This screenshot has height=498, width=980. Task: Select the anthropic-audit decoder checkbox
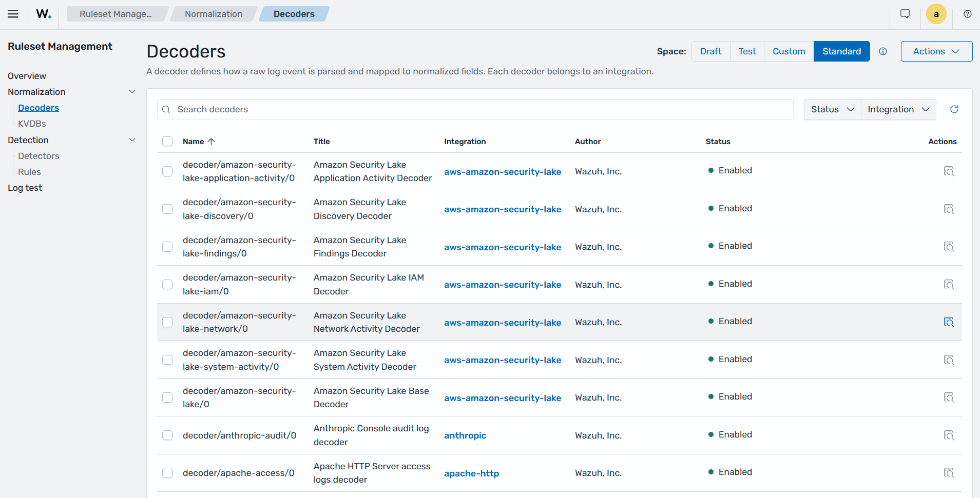click(167, 435)
